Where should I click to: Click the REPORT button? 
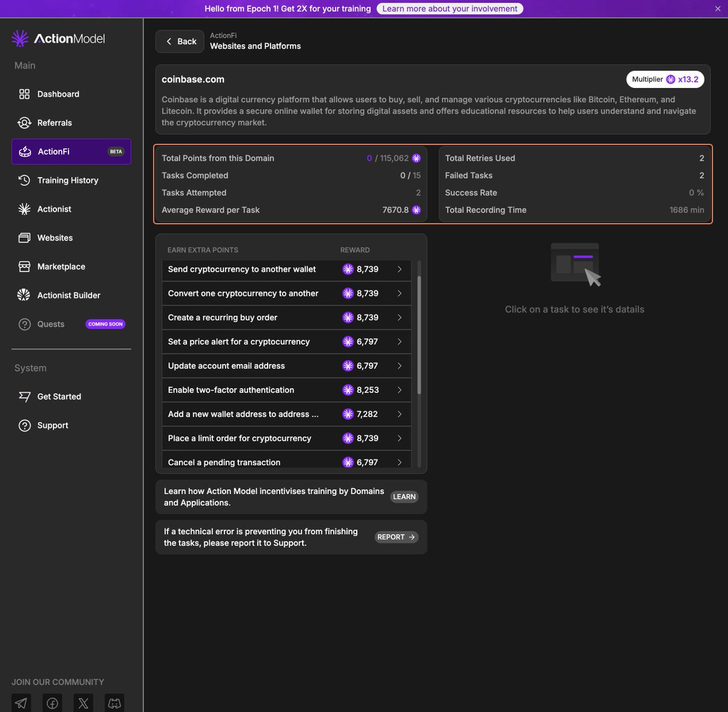tap(396, 537)
